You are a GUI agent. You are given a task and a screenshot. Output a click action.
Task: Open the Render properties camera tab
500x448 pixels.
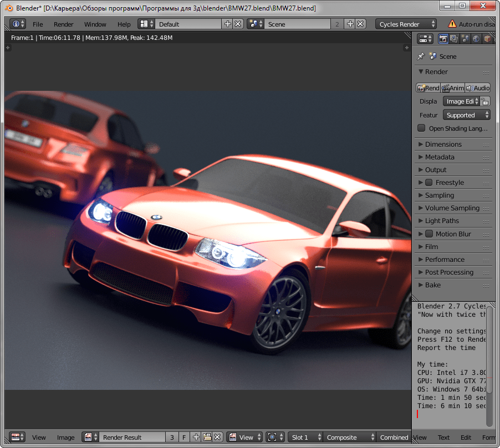click(443, 39)
